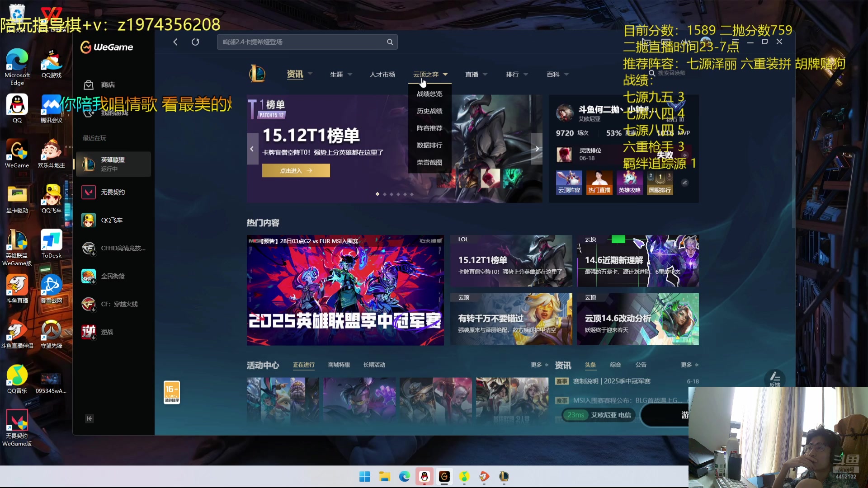Image resolution: width=868 pixels, height=488 pixels.
Task: Open QQ penguin app in the taskbar
Action: [x=424, y=476]
